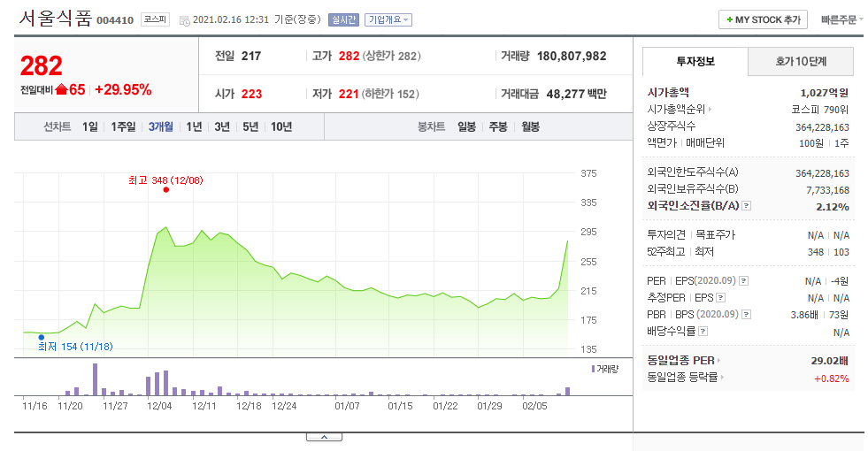Image resolution: width=868 pixels, height=451 pixels.
Task: Expand the 동일업종 등락률 link
Action: pyautogui.click(x=686, y=378)
